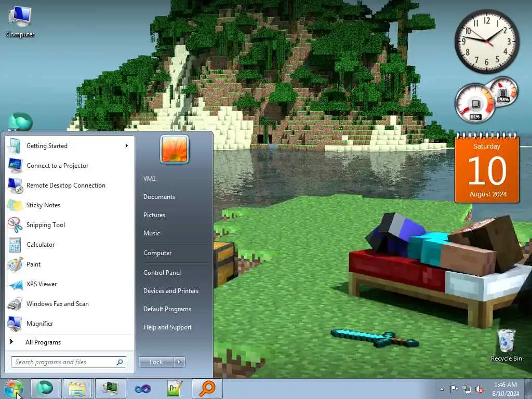Open Documents from Start menu
The image size is (532, 399).
click(159, 197)
